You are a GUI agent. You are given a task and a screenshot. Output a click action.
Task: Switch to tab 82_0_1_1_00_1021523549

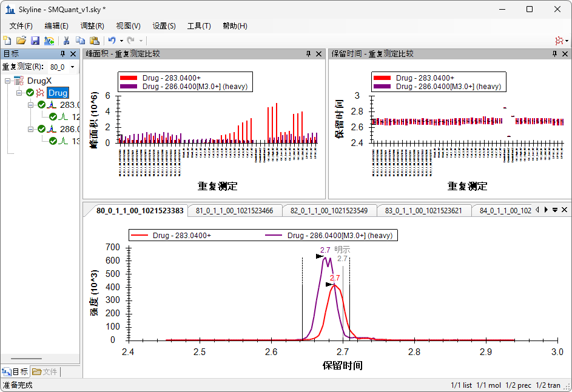(329, 211)
